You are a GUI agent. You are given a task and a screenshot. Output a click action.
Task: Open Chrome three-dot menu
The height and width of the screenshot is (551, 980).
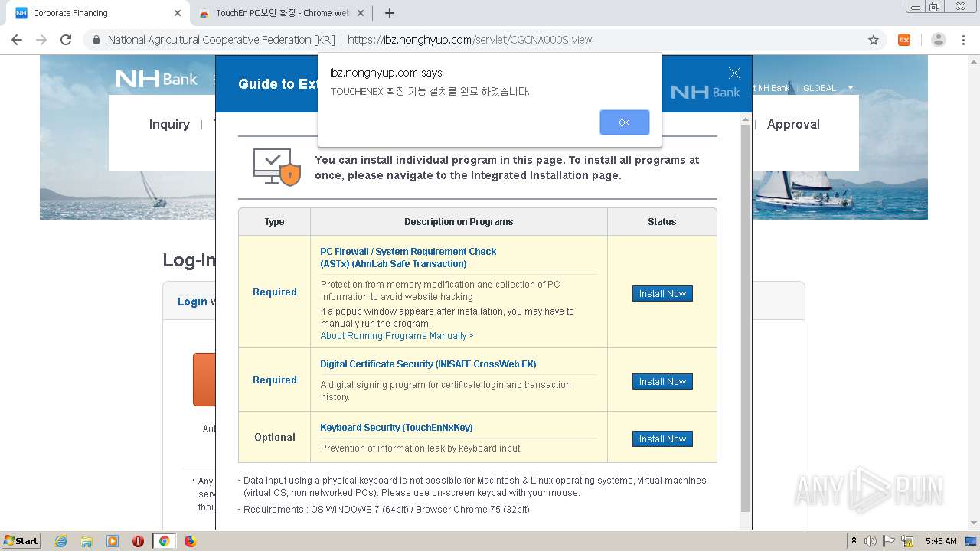tap(963, 40)
